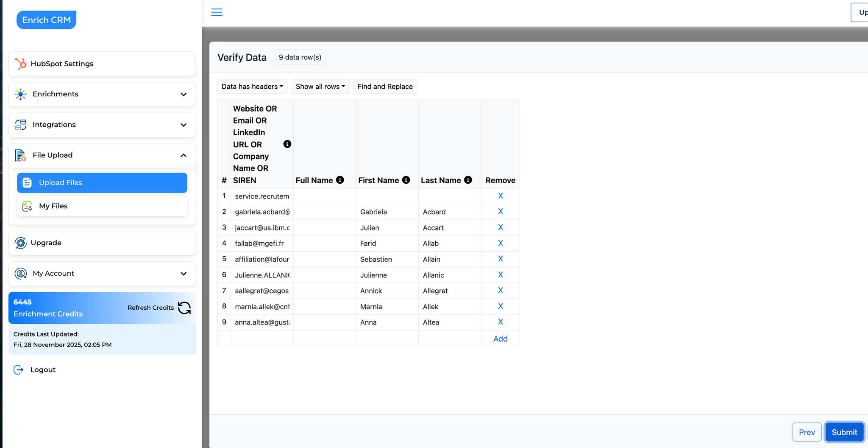Screen dimensions: 868x448
Task: Click the My Account avatar icon
Action: point(20,274)
